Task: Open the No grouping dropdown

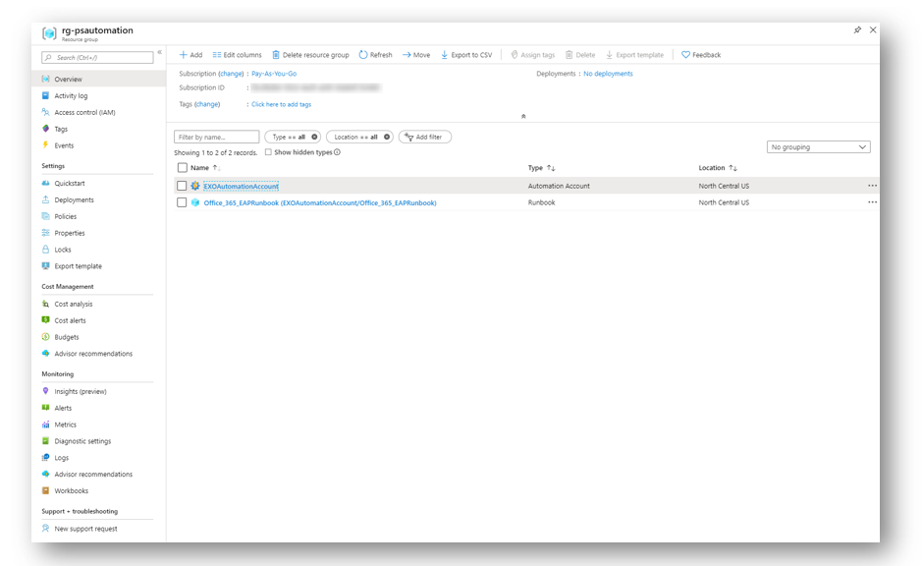Action: (819, 146)
